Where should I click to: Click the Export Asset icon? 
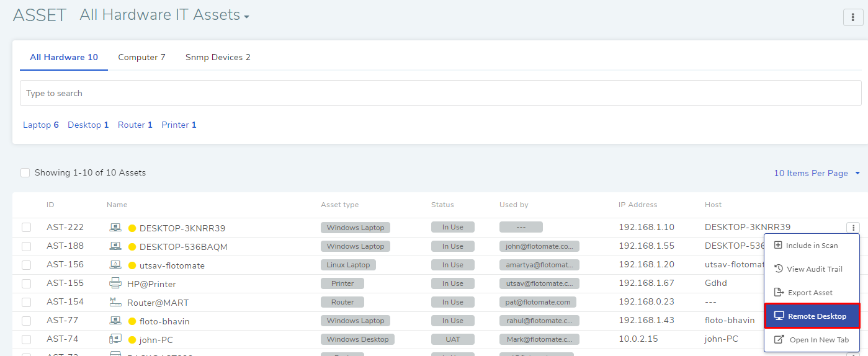[x=778, y=292]
